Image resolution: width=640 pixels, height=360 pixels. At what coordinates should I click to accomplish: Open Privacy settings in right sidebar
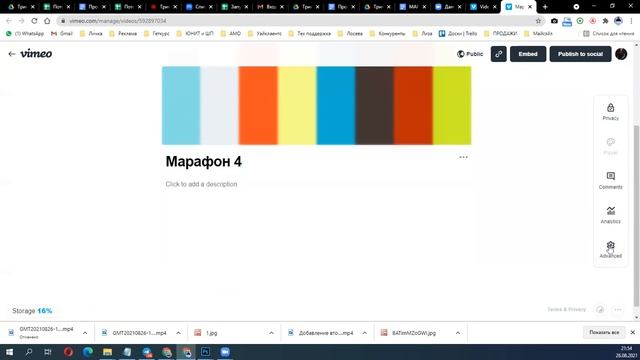(x=610, y=112)
